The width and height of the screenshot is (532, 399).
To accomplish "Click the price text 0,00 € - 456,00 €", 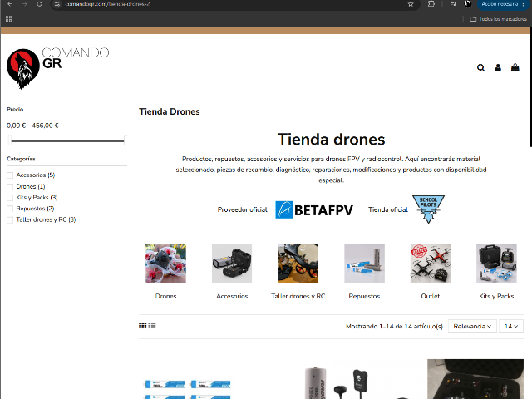I will 32,126.
